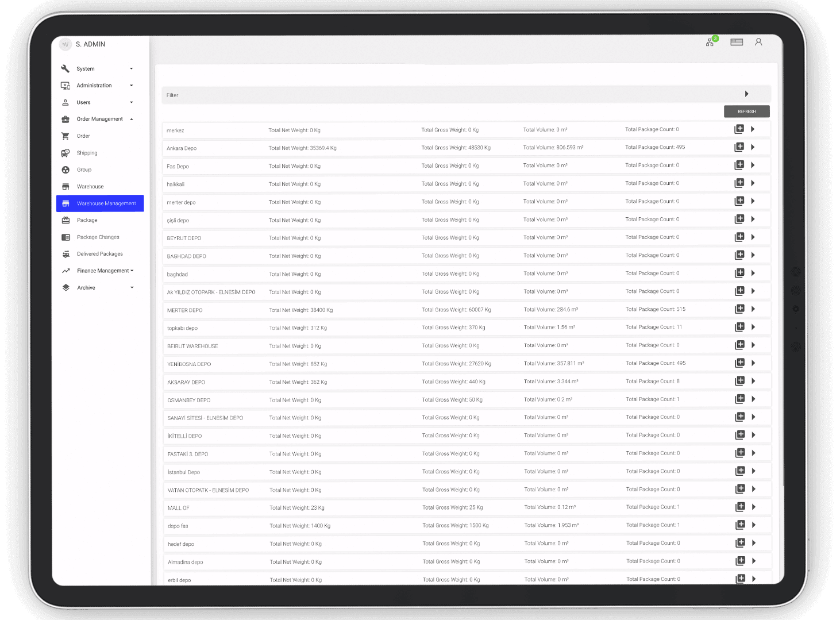Viewport: 840px width, 620px height.
Task: Click the add icon for MERTER DEPO row
Action: click(740, 309)
